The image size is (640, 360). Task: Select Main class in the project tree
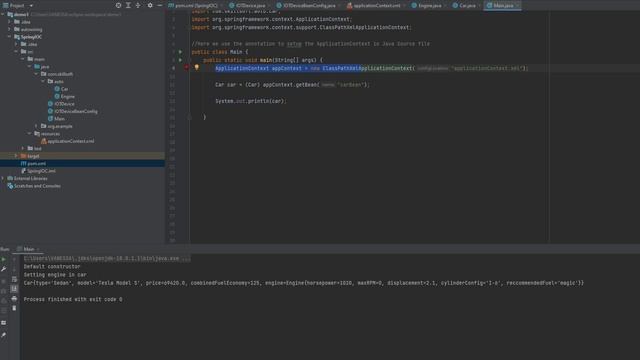pos(56,119)
